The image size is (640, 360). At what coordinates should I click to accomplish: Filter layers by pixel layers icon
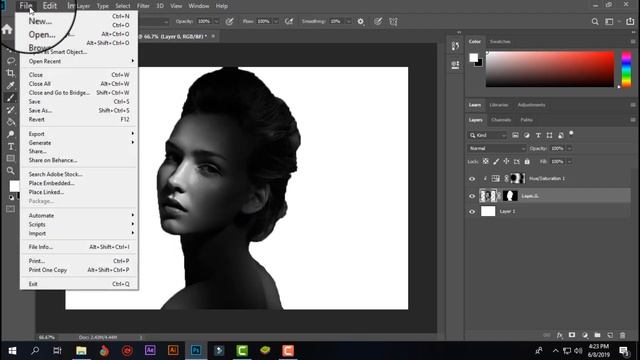pyautogui.click(x=515, y=135)
